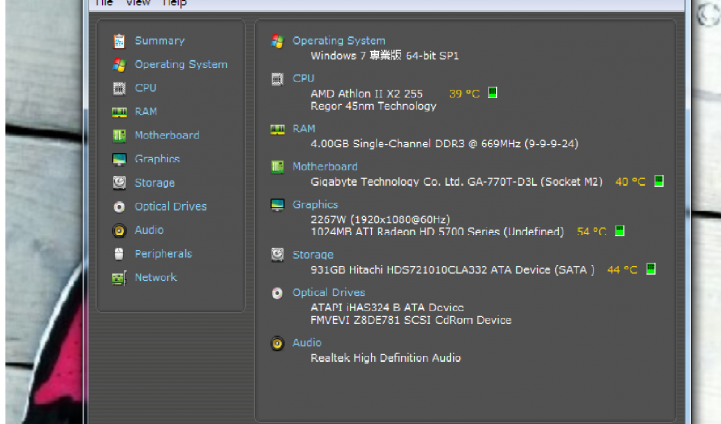
Task: Click the FMVEVI Z8DE781 SCSI CdRom Device text
Action: tap(411, 320)
